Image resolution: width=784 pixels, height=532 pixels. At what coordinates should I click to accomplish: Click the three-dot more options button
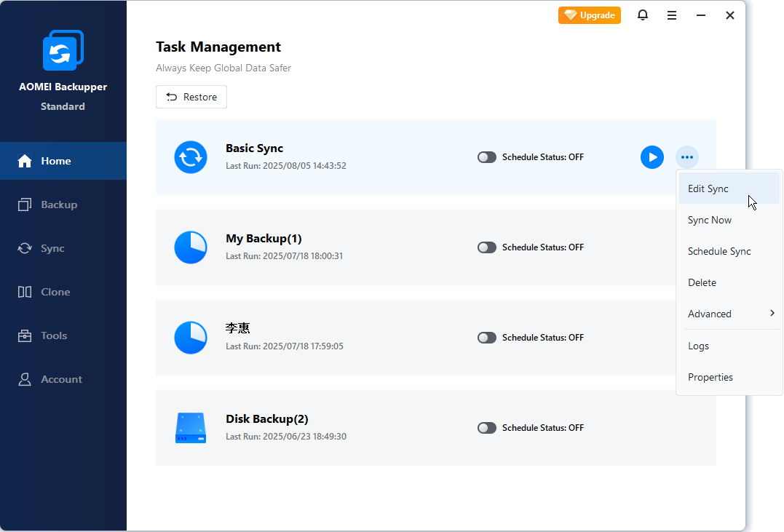(686, 157)
